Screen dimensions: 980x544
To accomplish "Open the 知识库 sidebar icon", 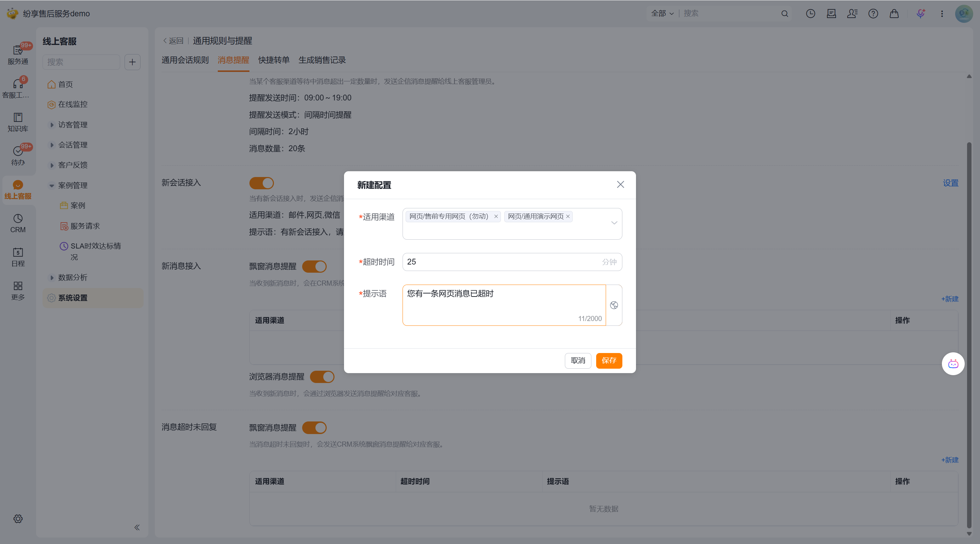I will coord(18,122).
